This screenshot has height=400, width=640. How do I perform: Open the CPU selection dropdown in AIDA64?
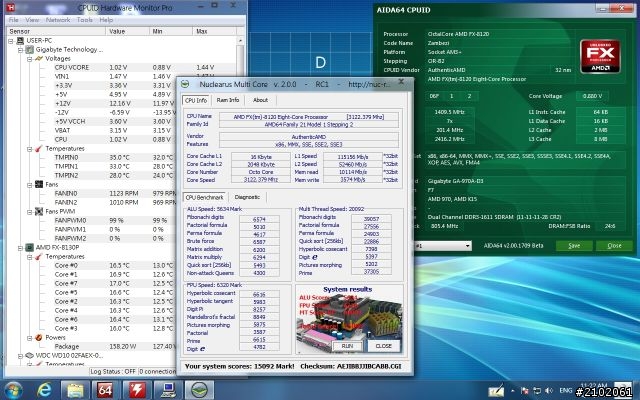467,246
